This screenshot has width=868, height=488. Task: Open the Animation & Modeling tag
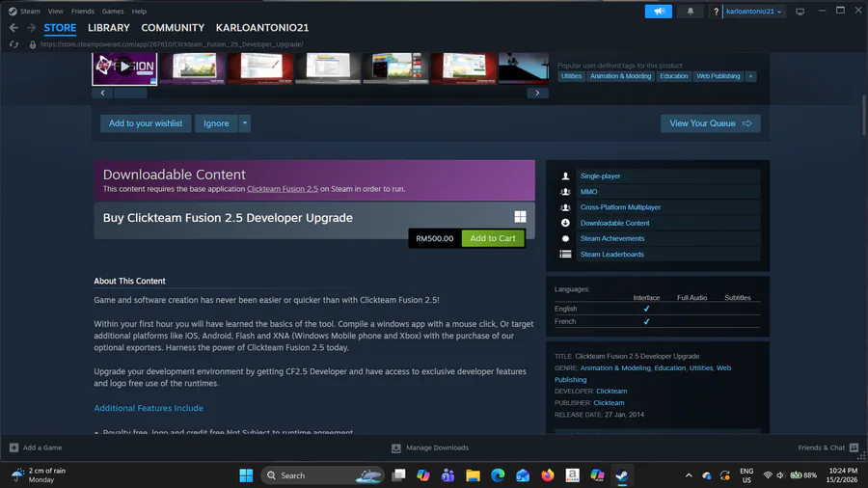[620, 76]
